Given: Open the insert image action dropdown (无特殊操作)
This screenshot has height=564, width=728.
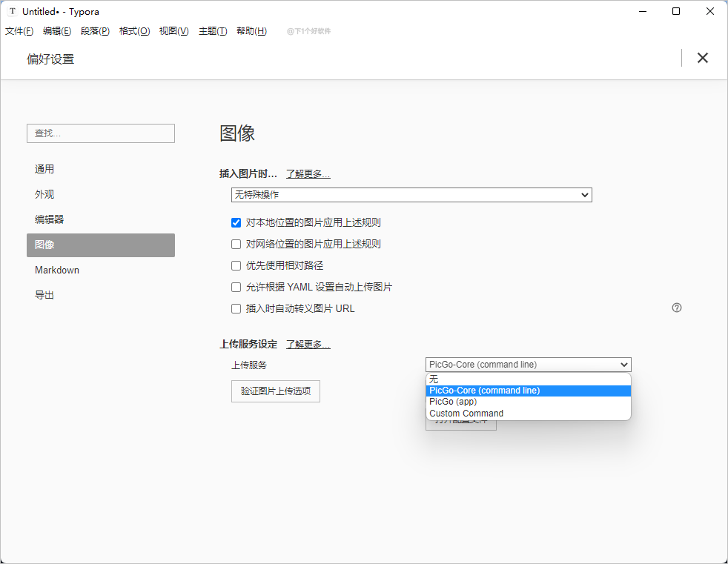Looking at the screenshot, I should [411, 195].
